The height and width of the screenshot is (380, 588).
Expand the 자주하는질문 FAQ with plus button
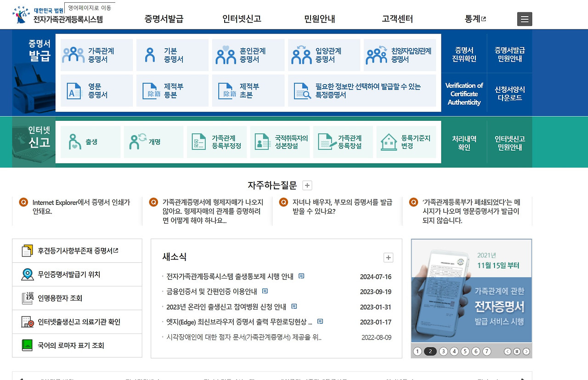point(307,185)
